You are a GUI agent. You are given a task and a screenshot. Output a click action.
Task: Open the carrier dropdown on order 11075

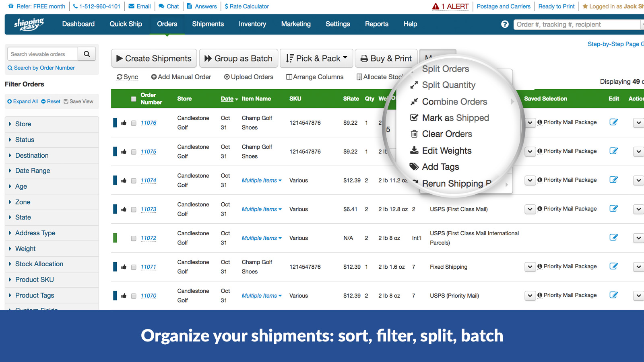coord(530,152)
